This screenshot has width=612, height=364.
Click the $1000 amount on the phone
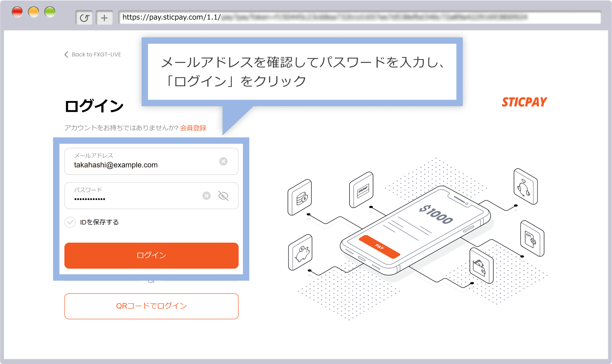point(436,214)
